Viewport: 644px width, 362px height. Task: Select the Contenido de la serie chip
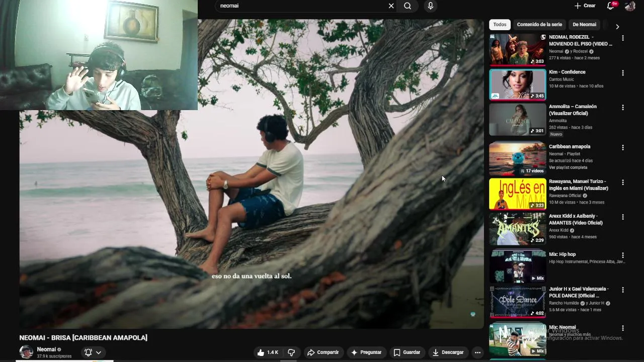[539, 25]
